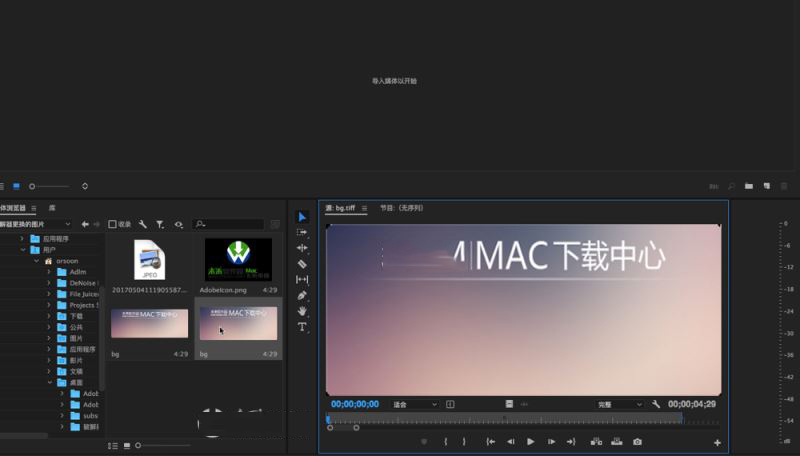Click the Add Marker button

tap(424, 442)
